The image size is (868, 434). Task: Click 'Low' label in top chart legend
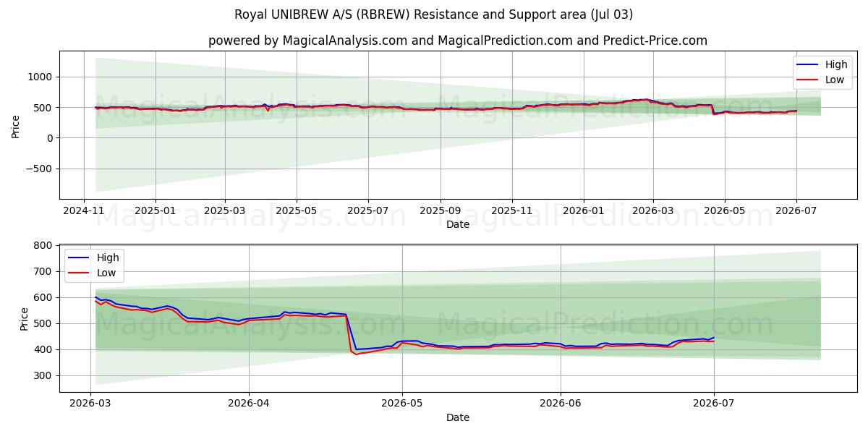pos(835,80)
